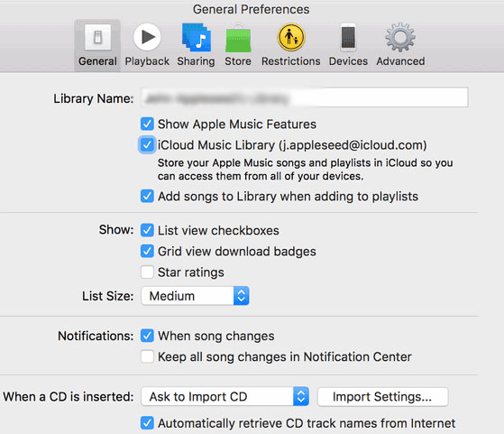Disable Grid view download badges
This screenshot has width=504, height=434.
(147, 251)
